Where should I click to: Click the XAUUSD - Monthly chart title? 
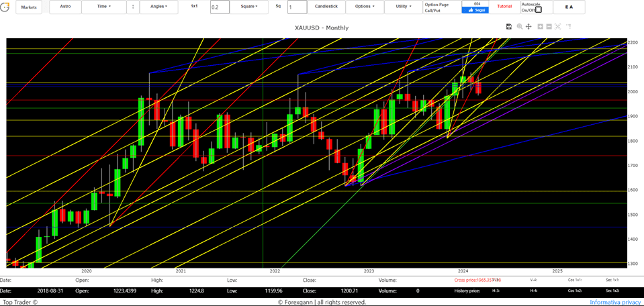pos(322,28)
